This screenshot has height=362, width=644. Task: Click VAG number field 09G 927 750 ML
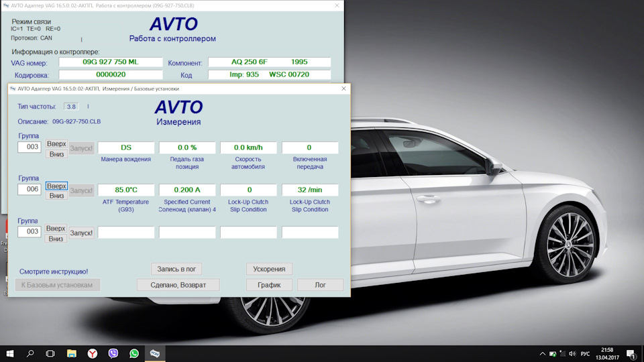click(111, 62)
